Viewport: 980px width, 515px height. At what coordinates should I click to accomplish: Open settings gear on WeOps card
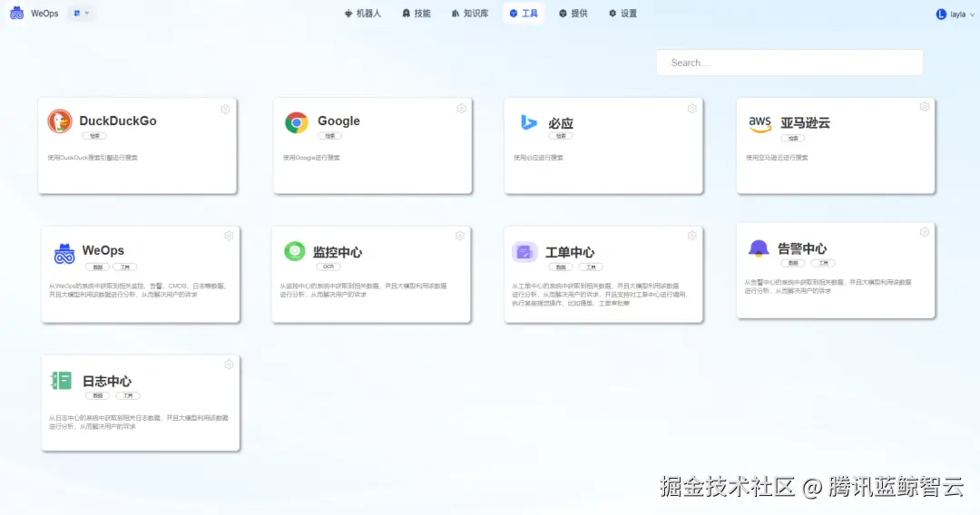point(229,236)
